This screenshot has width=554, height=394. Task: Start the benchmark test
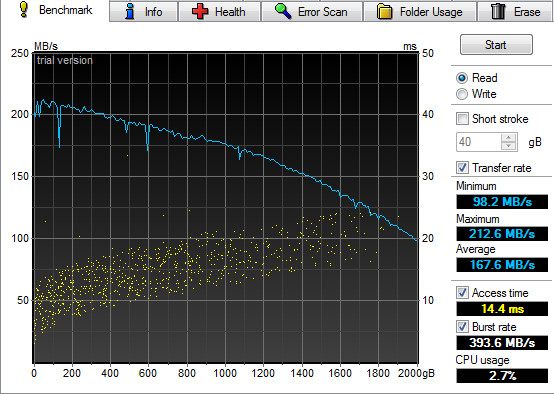(x=496, y=45)
